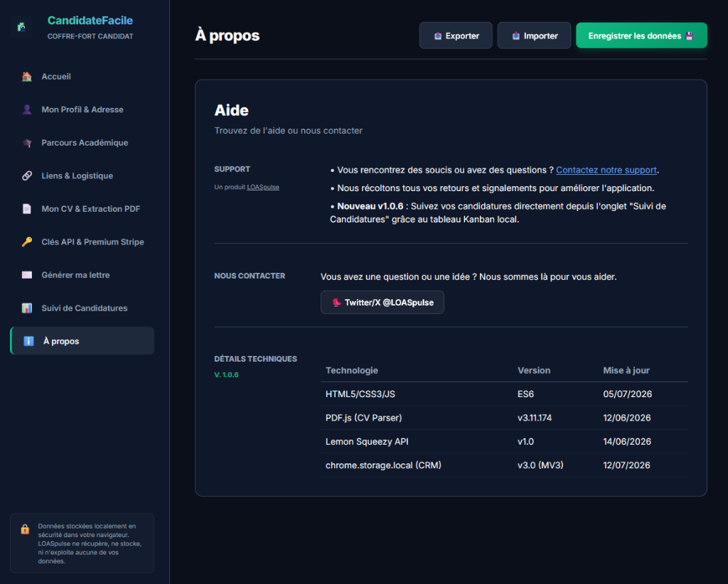Click the floppy disk icon on the save button
Image resolution: width=728 pixels, height=584 pixels.
tap(690, 36)
